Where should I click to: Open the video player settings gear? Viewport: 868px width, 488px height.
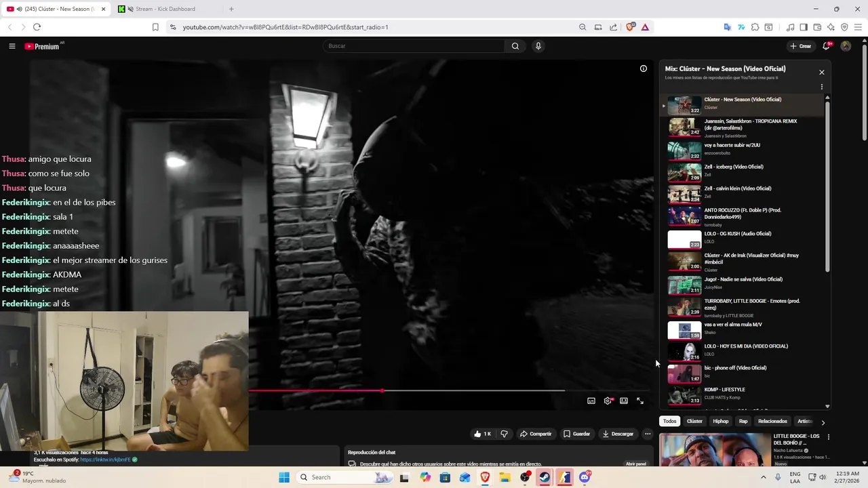pyautogui.click(x=608, y=401)
